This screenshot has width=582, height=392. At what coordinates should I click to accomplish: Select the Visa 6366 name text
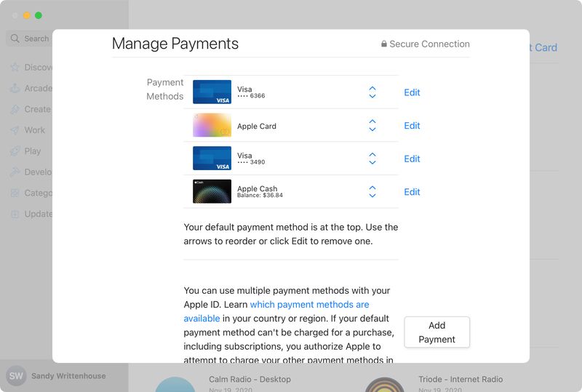244,89
